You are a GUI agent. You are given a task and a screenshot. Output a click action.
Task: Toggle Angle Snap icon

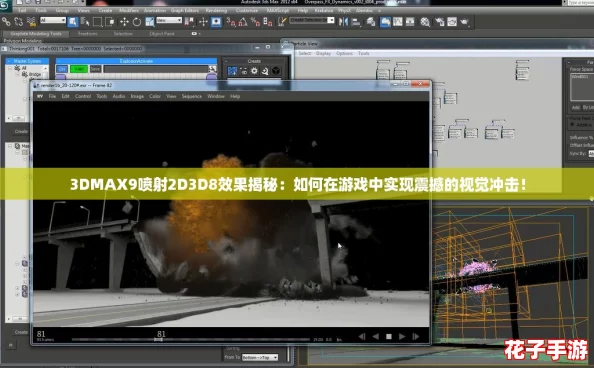tap(243, 22)
